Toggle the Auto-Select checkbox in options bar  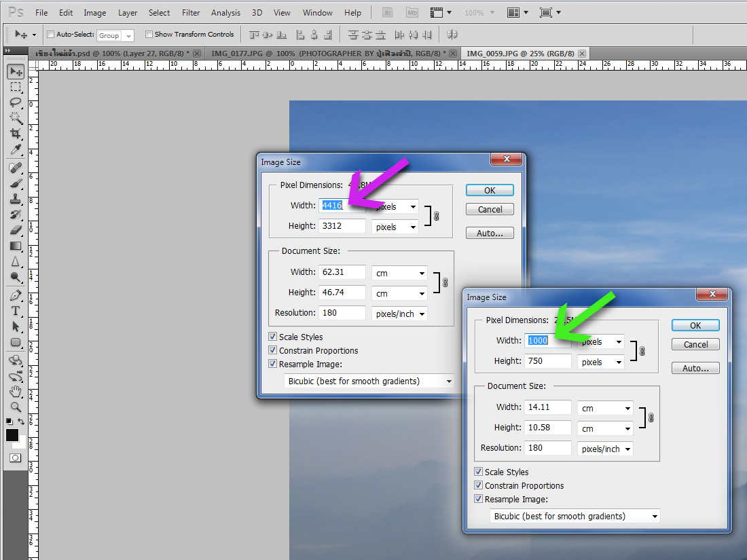pyautogui.click(x=51, y=35)
